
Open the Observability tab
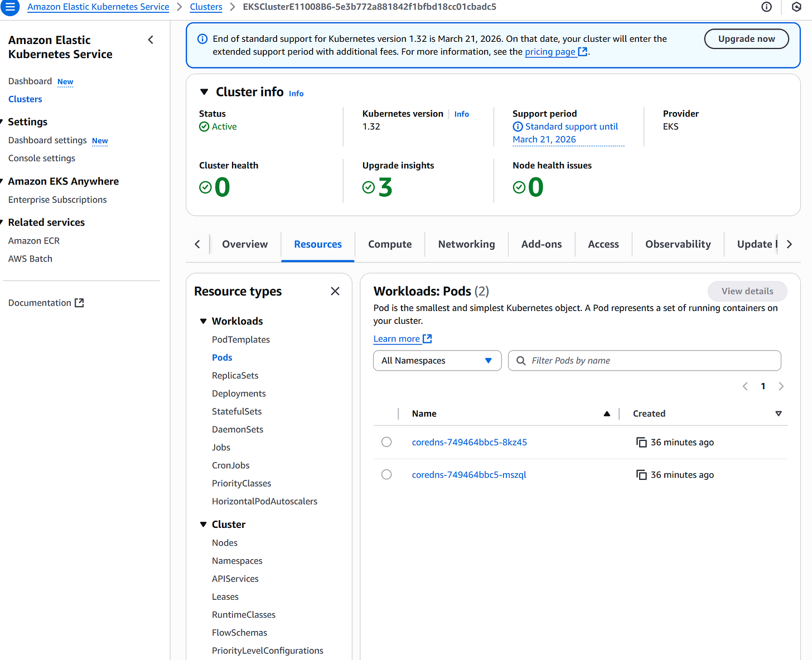click(678, 244)
